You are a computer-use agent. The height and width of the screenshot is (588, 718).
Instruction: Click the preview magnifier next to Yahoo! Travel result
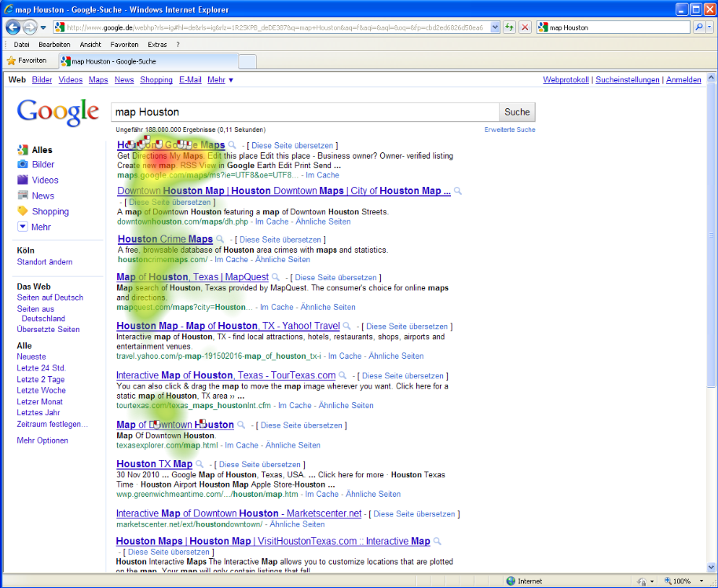click(x=346, y=326)
